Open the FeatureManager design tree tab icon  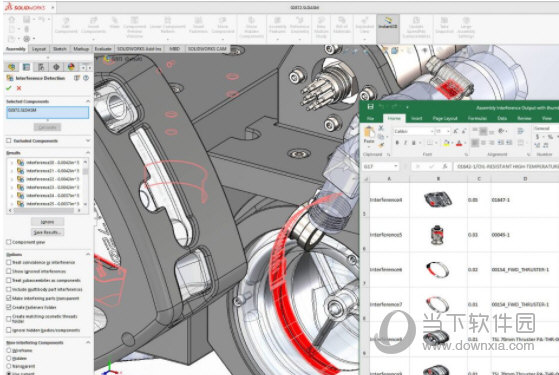pos(12,67)
